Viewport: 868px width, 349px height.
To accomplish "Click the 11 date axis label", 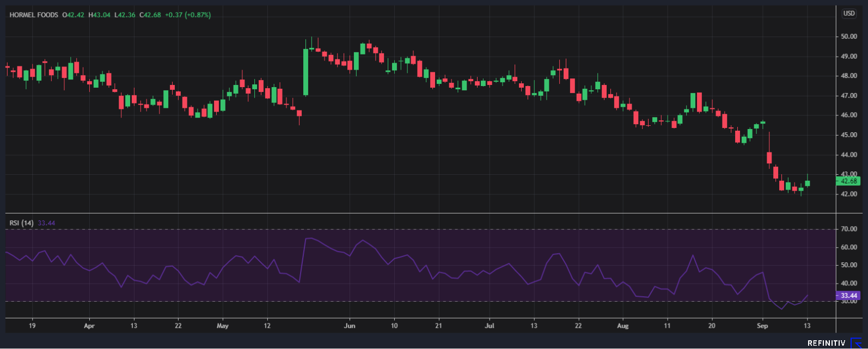I will [667, 326].
